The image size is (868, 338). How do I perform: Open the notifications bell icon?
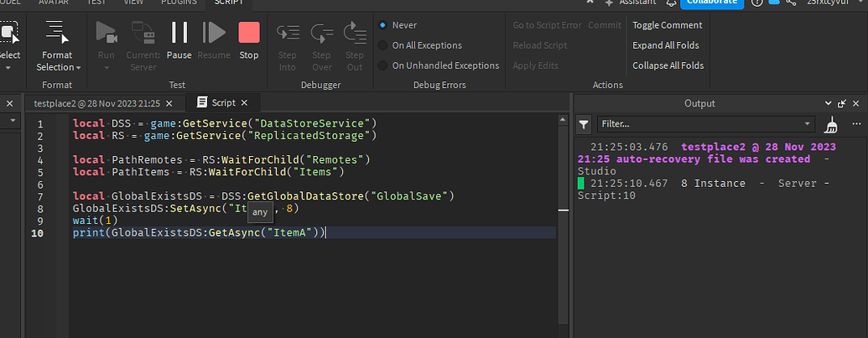[671, 3]
